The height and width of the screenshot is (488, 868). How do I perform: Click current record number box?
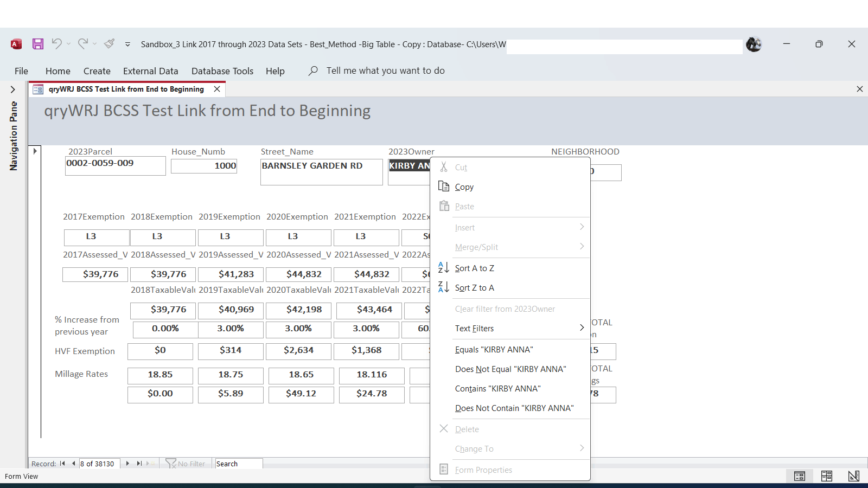pos(99,464)
